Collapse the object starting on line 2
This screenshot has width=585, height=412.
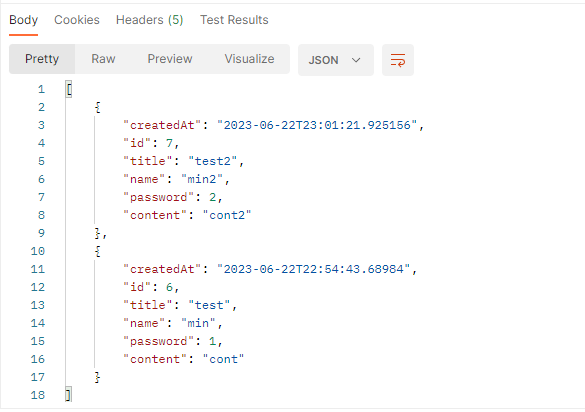point(98,107)
